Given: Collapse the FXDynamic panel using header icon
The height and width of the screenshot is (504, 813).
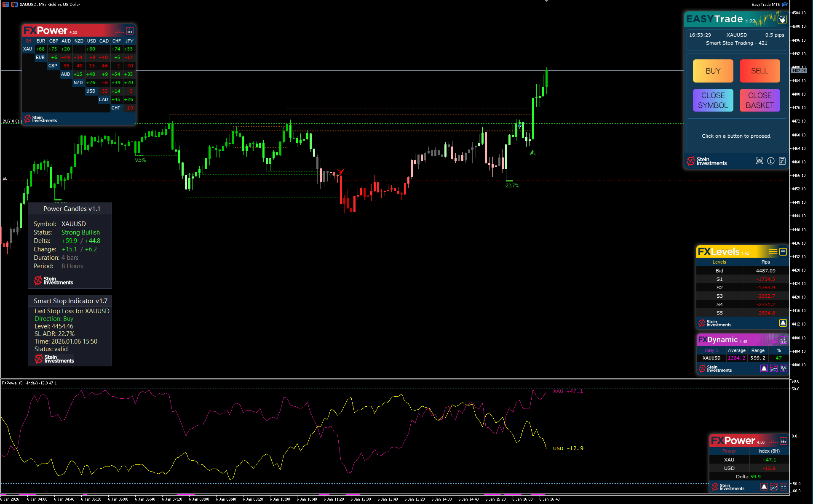Looking at the screenshot, I should [x=783, y=340].
